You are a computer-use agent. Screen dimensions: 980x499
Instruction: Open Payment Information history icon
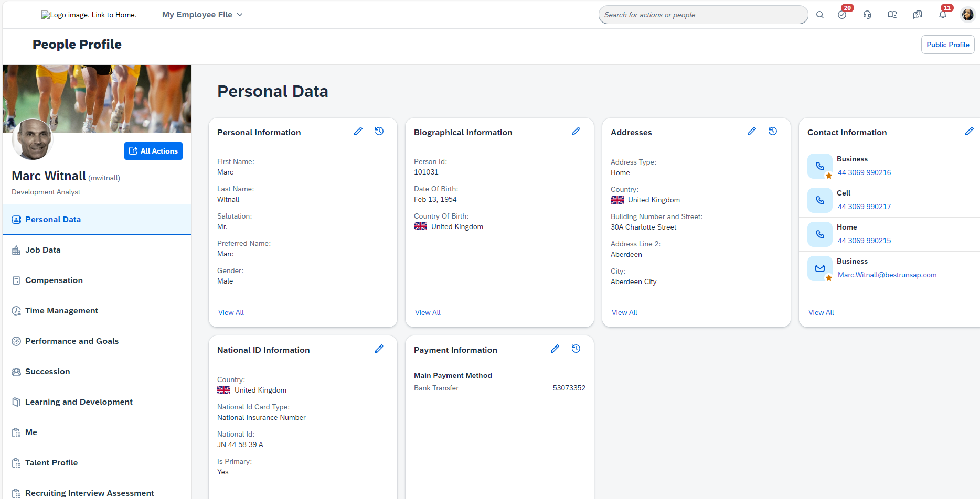[576, 349]
